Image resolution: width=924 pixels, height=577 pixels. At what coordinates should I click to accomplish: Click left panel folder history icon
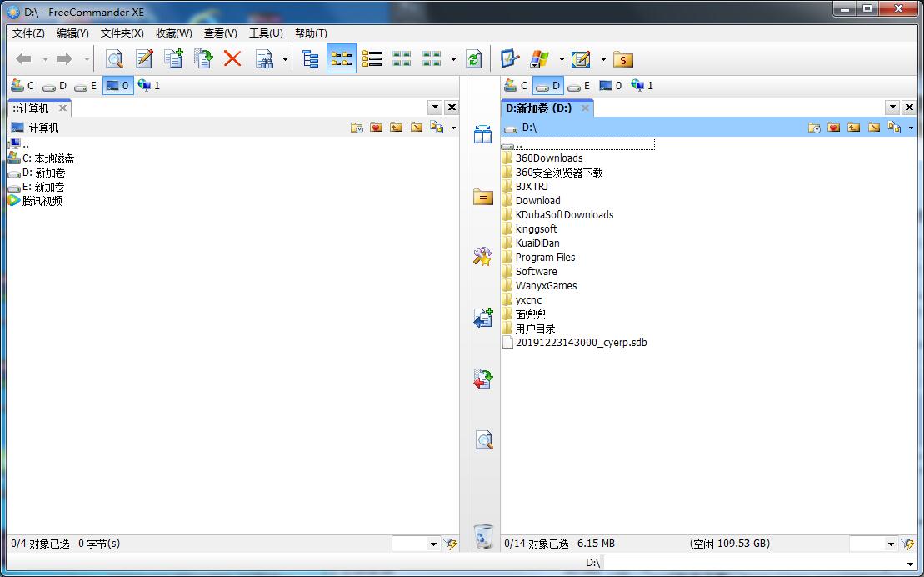(357, 128)
